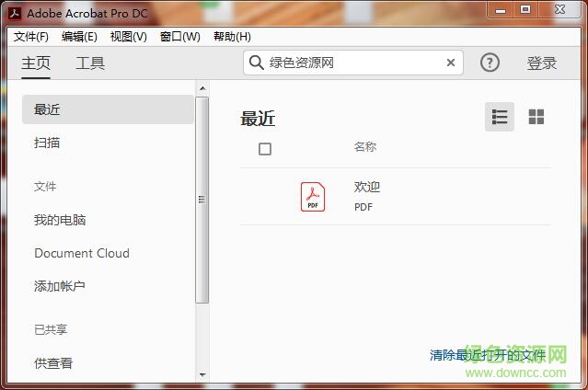The image size is (588, 390).
Task: Open the 文件(F) menu
Action: 31,37
